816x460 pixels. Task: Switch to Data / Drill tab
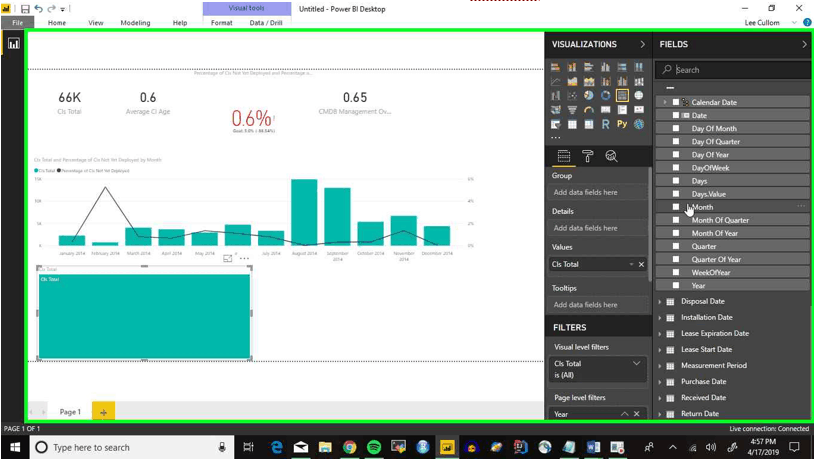(x=266, y=22)
